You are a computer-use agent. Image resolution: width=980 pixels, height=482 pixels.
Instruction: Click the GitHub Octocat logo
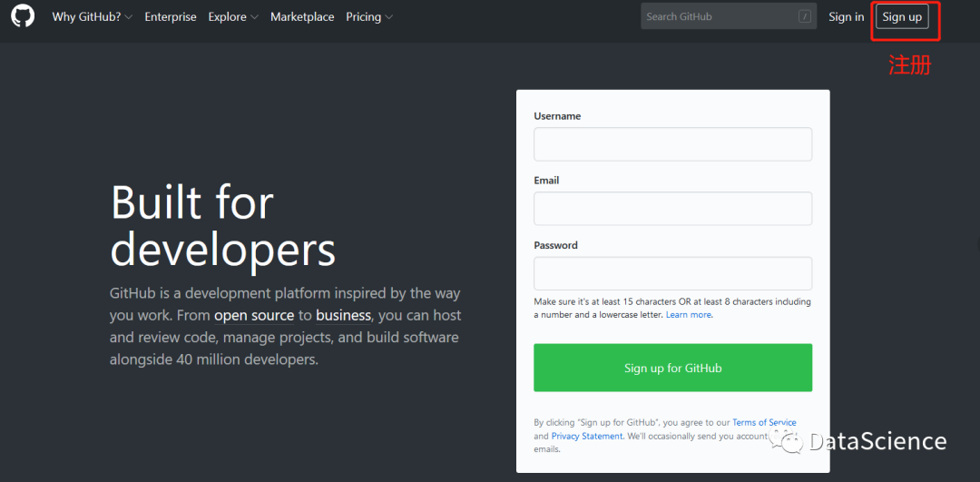coord(23,17)
